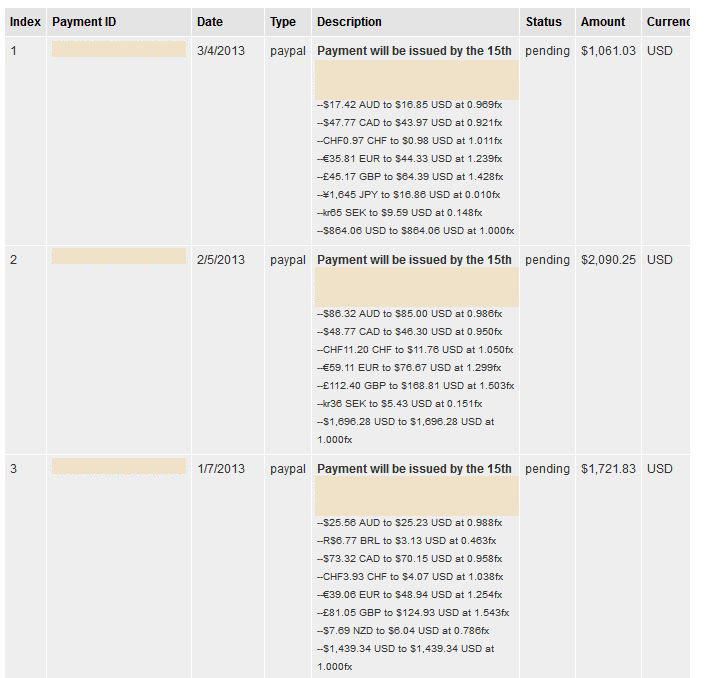Click the 1/7/2013 date cell
This screenshot has width=708, height=678.
point(220,469)
